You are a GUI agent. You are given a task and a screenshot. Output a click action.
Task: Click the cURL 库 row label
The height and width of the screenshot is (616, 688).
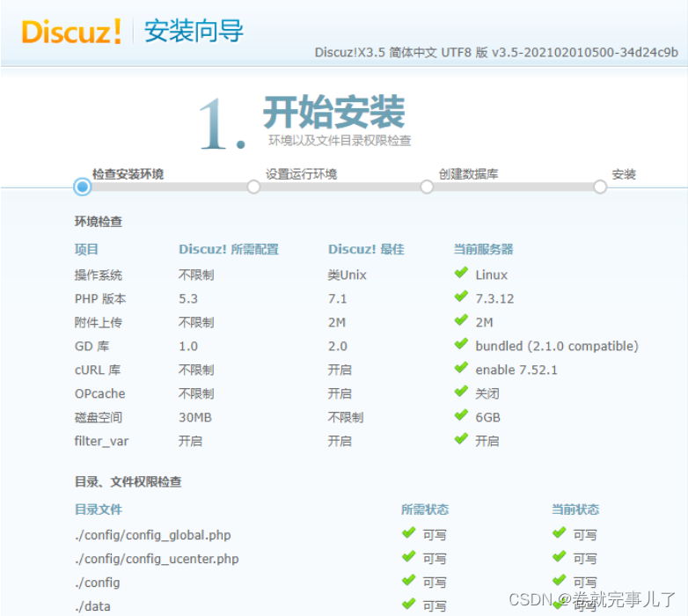pos(98,370)
